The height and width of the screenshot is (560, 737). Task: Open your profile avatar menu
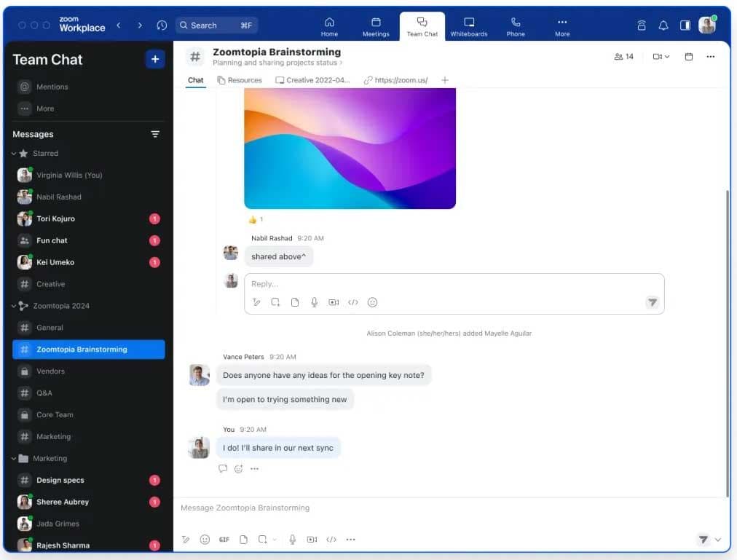[x=707, y=25]
